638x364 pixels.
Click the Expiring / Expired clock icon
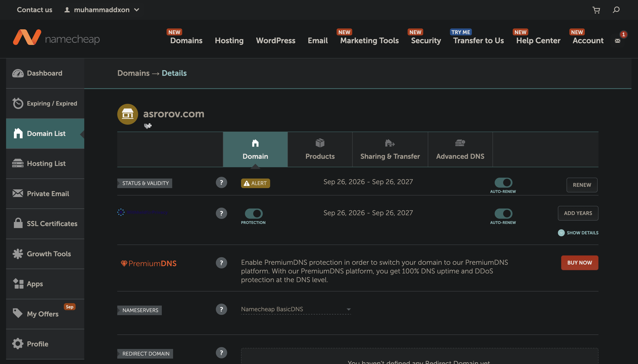click(18, 103)
